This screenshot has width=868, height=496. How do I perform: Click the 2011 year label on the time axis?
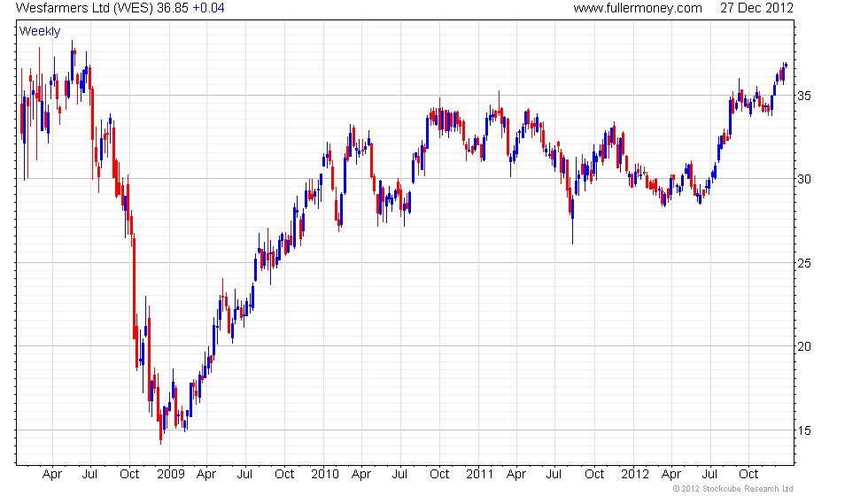pos(479,474)
